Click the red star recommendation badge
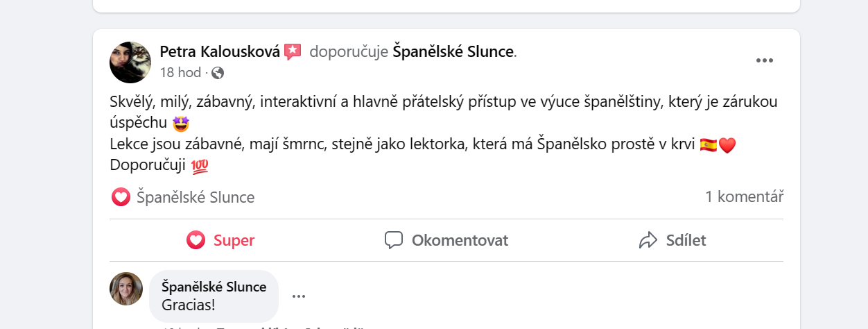Screen dimensions: 868x329 (293, 51)
